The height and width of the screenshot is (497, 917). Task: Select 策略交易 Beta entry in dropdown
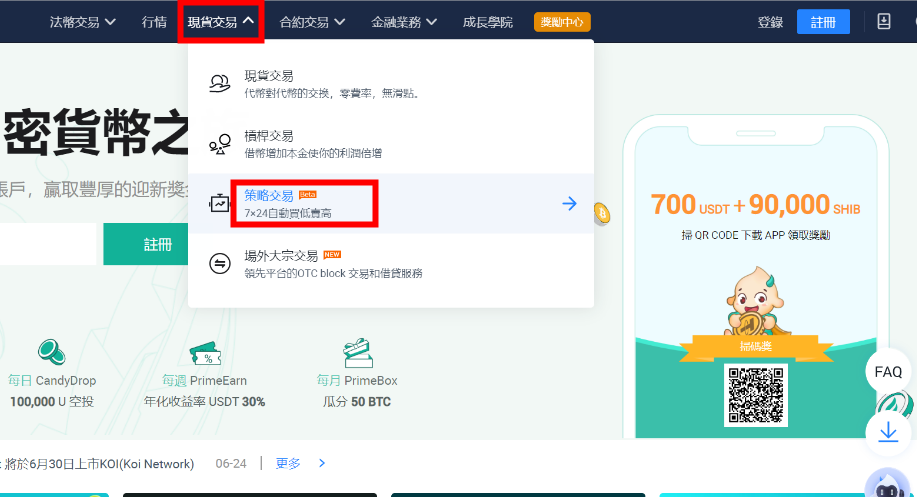pyautogui.click(x=391, y=203)
